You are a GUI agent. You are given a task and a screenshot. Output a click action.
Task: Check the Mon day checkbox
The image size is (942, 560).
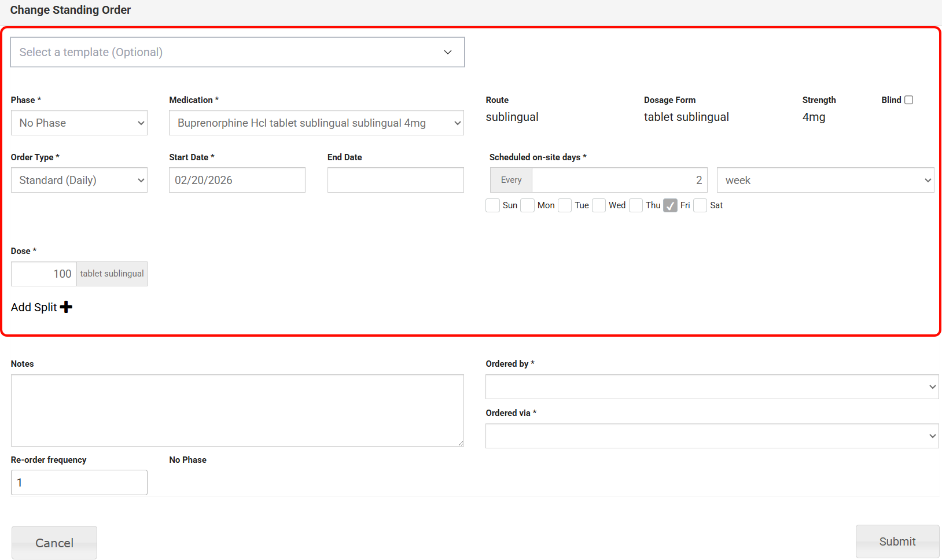[527, 205]
